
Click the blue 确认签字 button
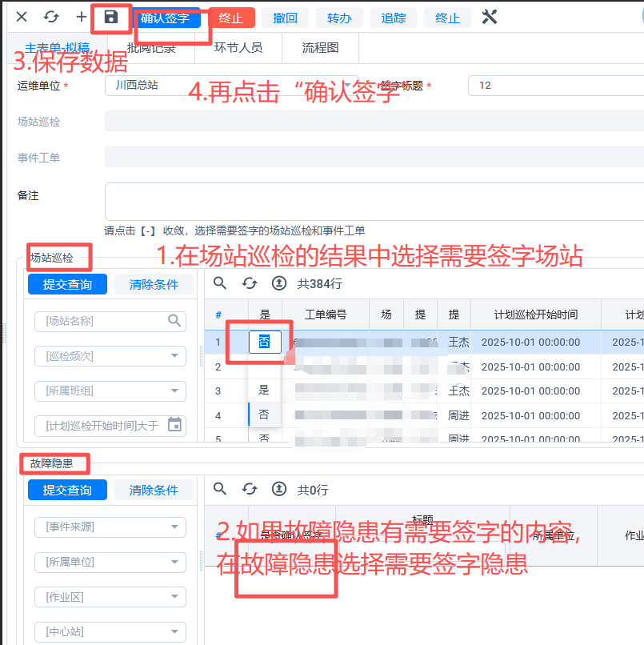click(x=166, y=18)
